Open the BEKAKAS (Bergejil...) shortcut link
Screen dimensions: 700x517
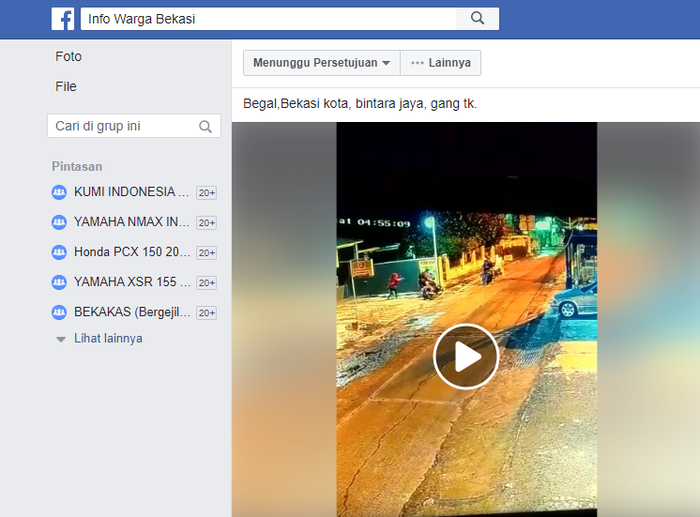point(131,312)
